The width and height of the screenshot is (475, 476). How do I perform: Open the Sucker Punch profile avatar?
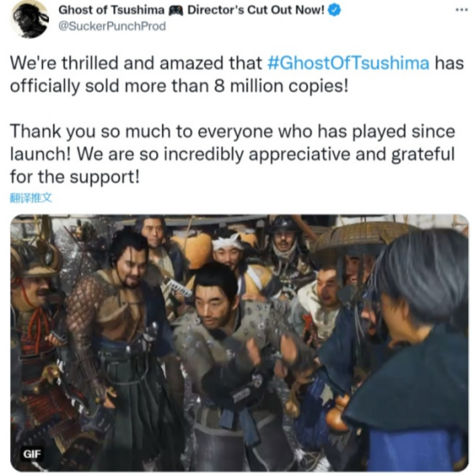[x=29, y=19]
